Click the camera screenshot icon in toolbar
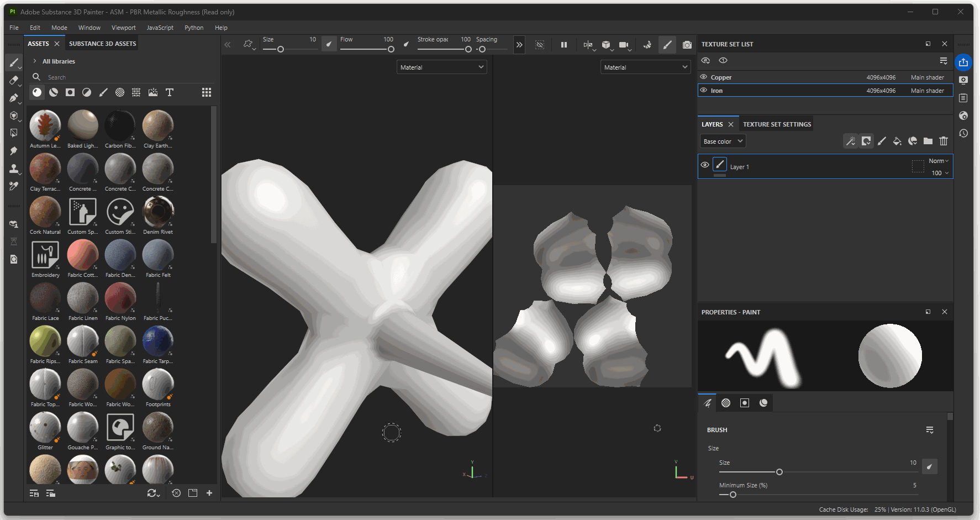 coord(687,45)
